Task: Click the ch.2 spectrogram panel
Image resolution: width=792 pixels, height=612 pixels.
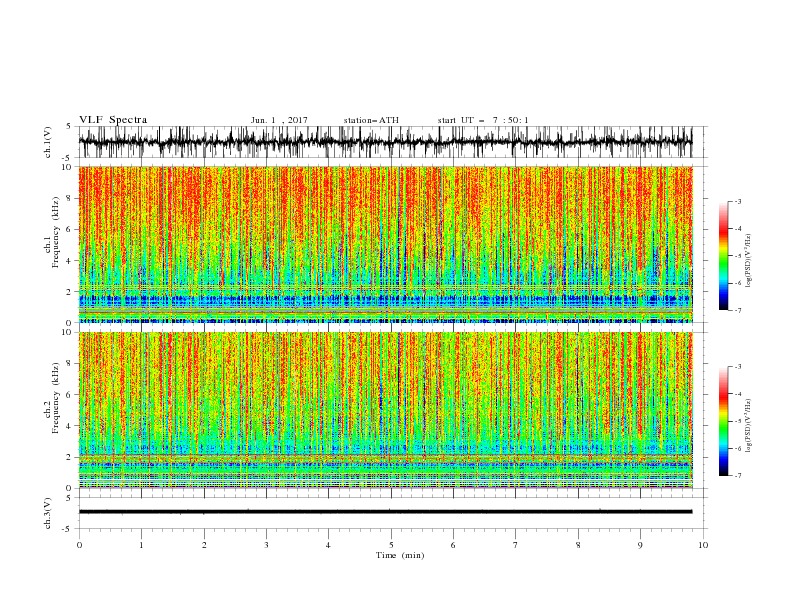Action: pos(385,410)
